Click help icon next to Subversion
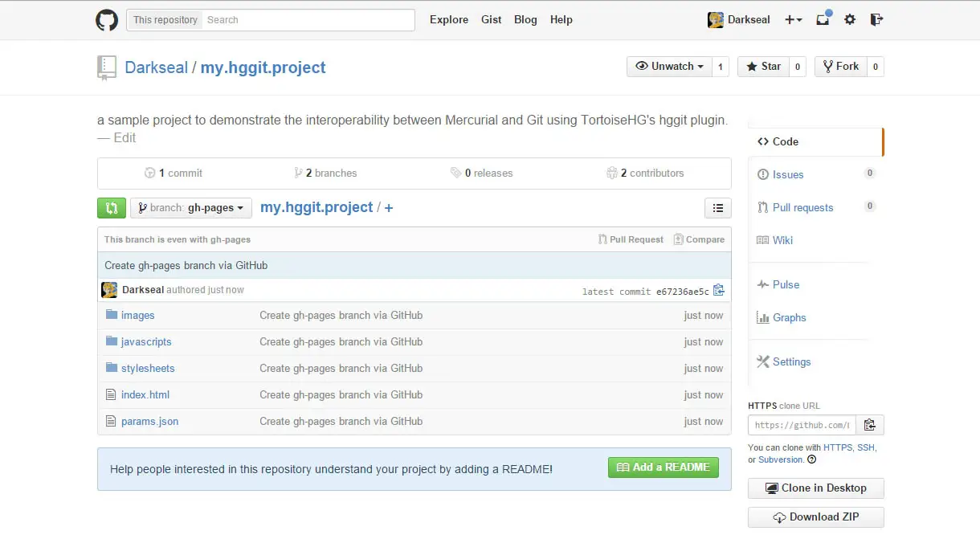Screen dimensions: 980x539 point(811,459)
